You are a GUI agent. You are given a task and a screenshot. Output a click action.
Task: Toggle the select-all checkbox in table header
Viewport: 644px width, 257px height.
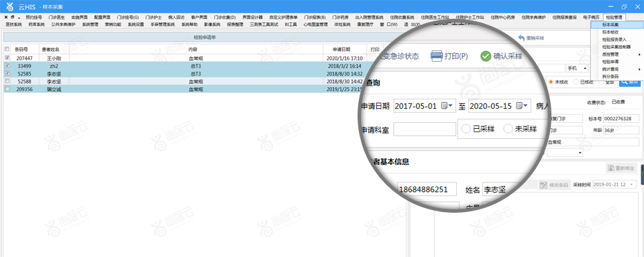pyautogui.click(x=7, y=49)
